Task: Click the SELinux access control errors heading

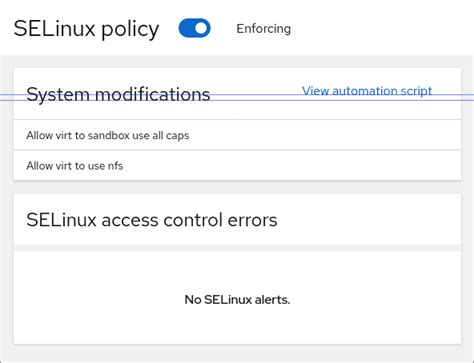Action: pyautogui.click(x=152, y=220)
